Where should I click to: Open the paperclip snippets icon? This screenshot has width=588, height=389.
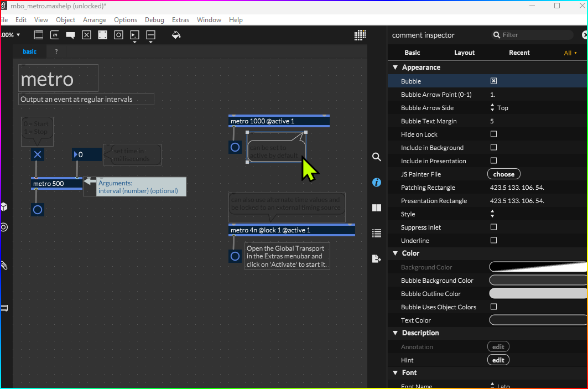[4, 266]
